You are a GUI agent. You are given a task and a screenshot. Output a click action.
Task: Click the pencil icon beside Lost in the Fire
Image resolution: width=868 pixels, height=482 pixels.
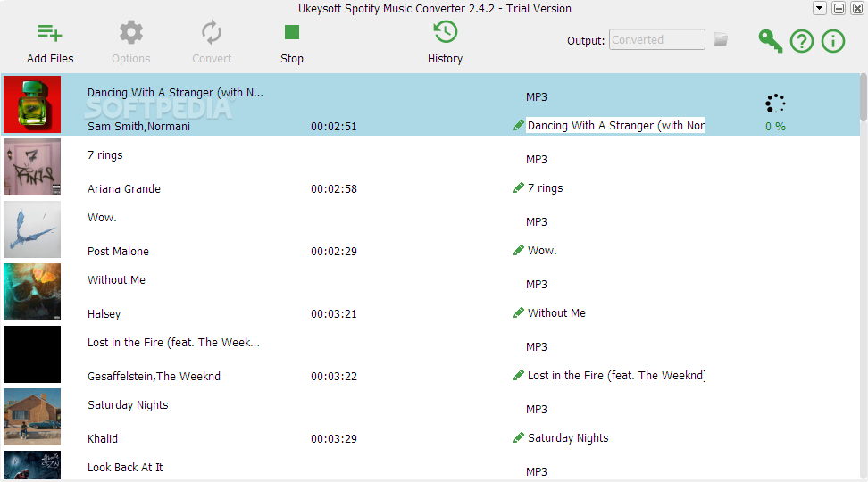point(519,376)
